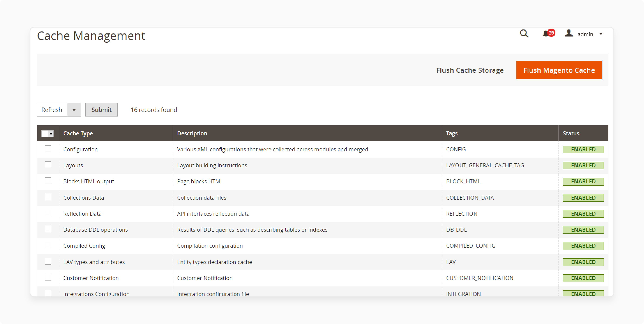
Task: Check the Database DDL operations checkbox
Action: coord(48,229)
